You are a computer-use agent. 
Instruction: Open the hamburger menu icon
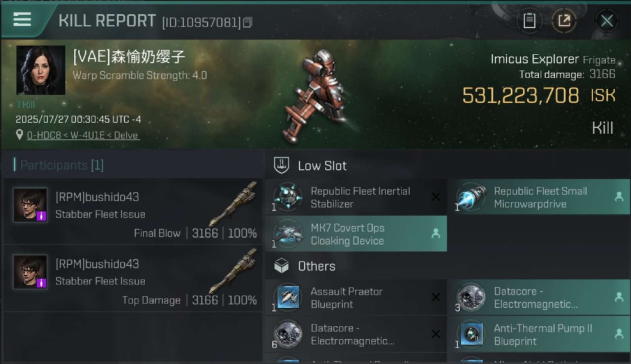(x=22, y=19)
